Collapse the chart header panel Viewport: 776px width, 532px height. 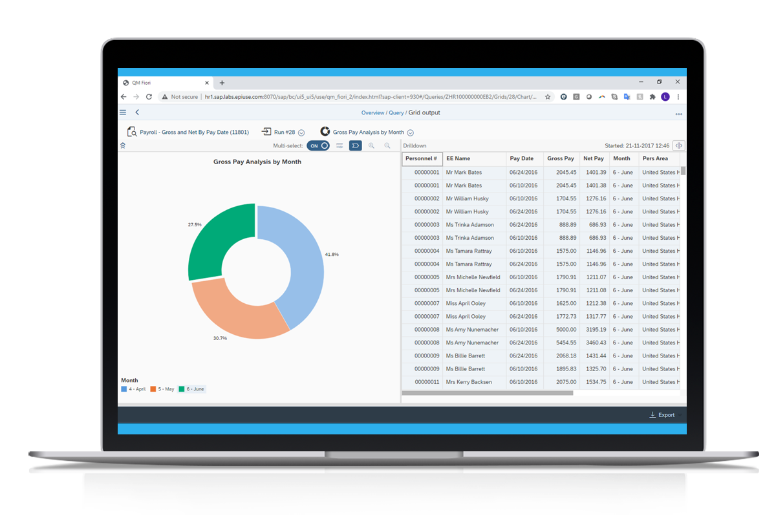123,146
